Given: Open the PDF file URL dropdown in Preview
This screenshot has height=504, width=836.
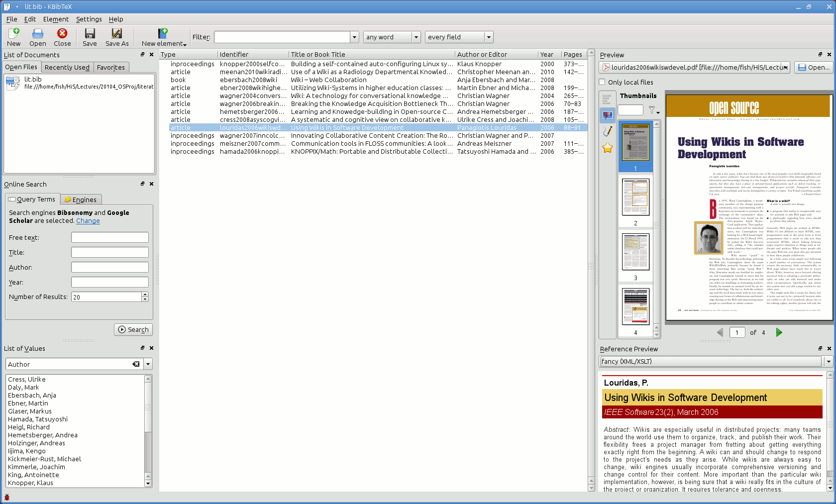Looking at the screenshot, I should coord(785,68).
